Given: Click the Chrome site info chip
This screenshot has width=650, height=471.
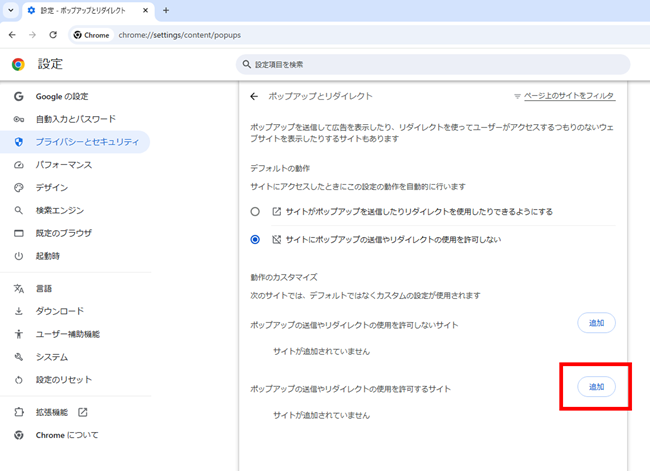Looking at the screenshot, I should coord(91,35).
